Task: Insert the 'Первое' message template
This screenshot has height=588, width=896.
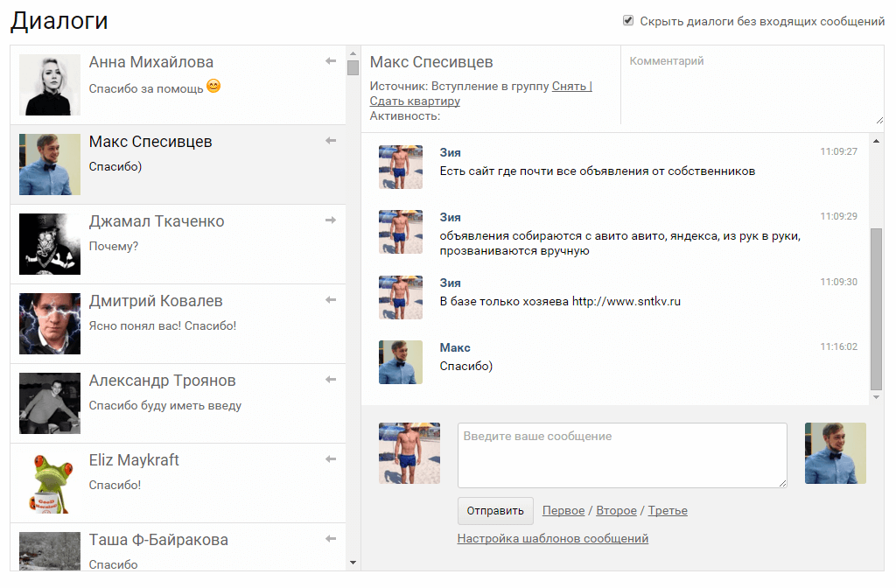Action: click(563, 511)
